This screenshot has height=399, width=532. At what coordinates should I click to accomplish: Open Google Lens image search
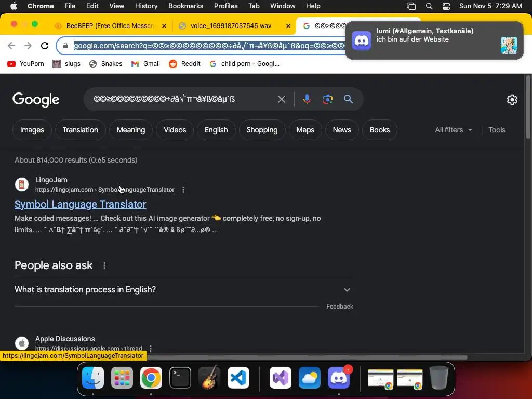point(327,99)
